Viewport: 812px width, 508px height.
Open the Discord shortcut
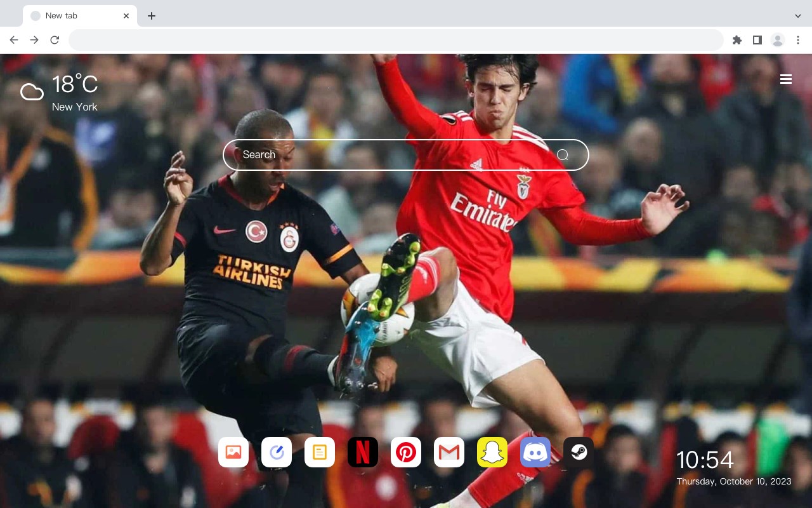pos(535,452)
